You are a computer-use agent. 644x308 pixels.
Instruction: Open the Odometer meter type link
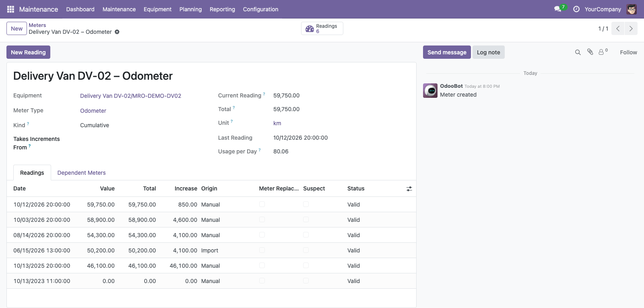coord(93,111)
